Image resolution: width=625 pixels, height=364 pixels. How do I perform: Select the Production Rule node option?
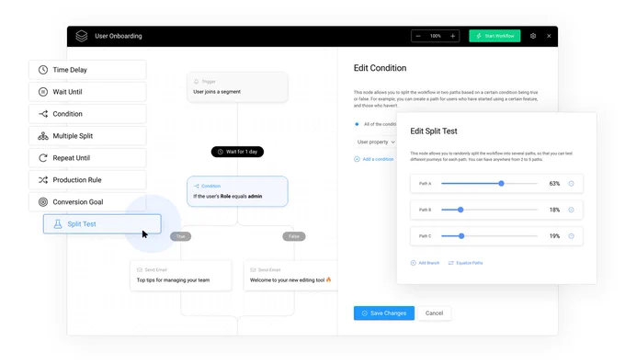coord(87,180)
